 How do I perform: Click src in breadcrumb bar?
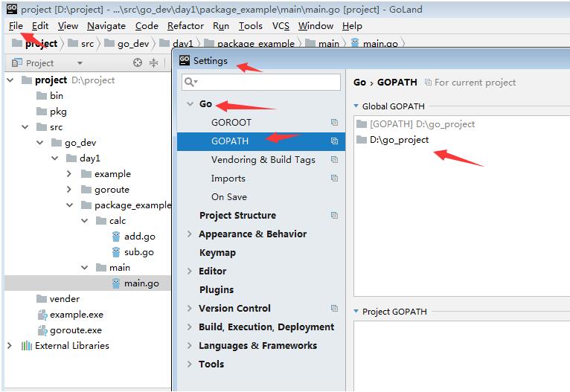(x=87, y=44)
